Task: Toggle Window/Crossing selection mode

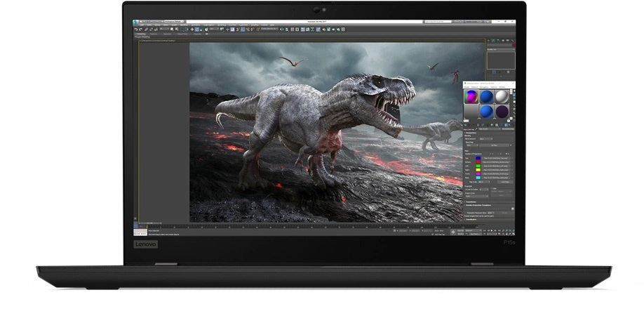Action: [x=187, y=29]
